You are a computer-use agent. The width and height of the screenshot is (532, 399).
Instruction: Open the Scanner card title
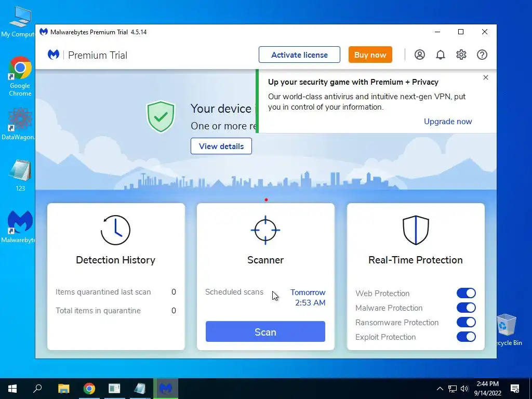[x=265, y=260]
